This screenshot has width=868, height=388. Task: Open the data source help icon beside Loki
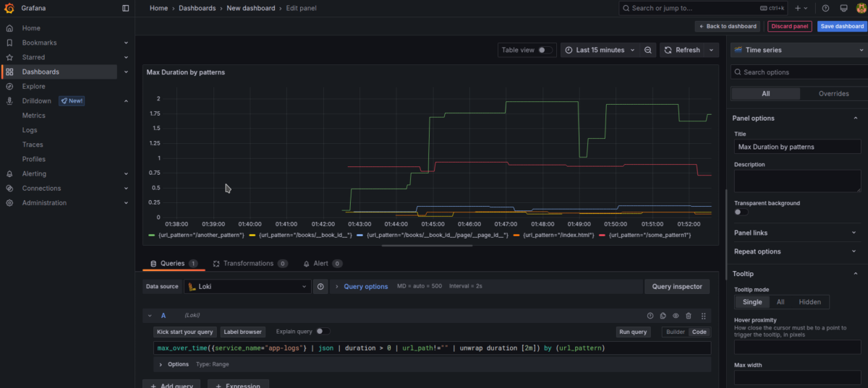pos(321,287)
